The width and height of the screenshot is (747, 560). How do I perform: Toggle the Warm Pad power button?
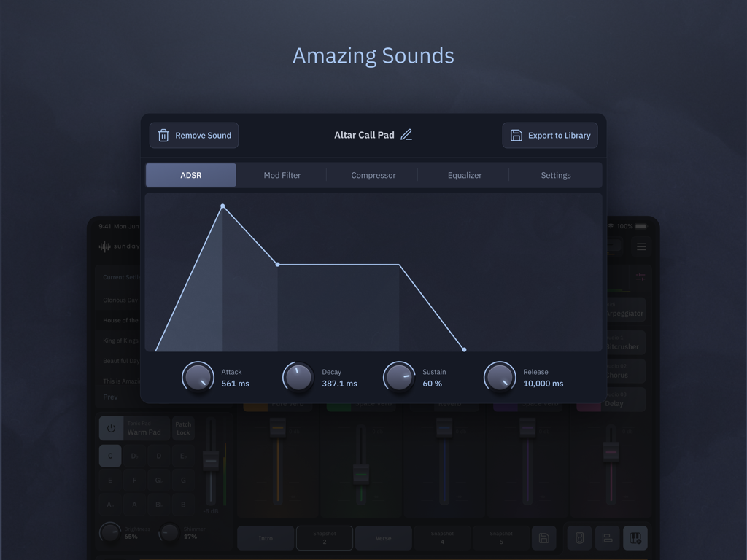111,428
